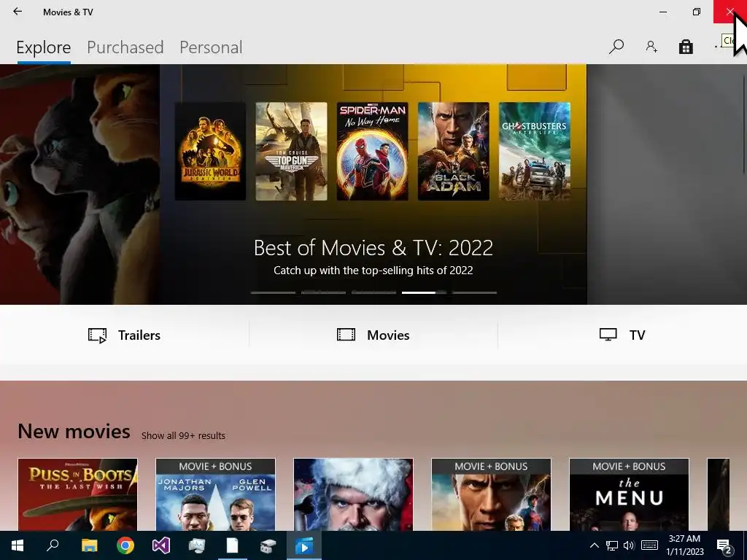The image size is (747, 560).
Task: Open the Trailers section
Action: [x=124, y=335]
